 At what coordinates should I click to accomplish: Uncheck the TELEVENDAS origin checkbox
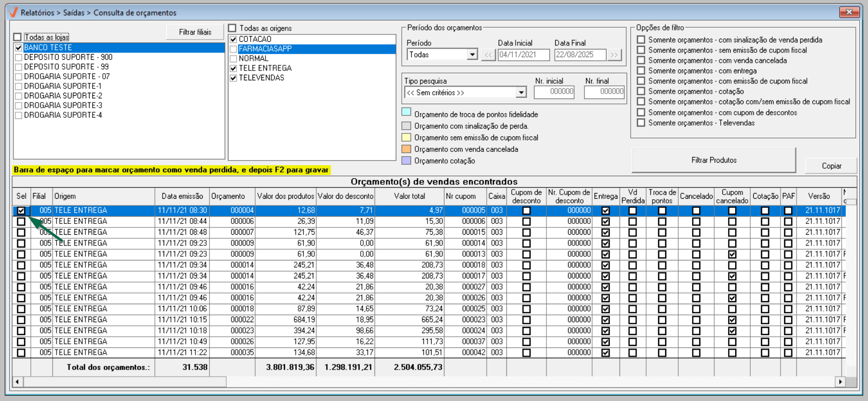click(234, 78)
